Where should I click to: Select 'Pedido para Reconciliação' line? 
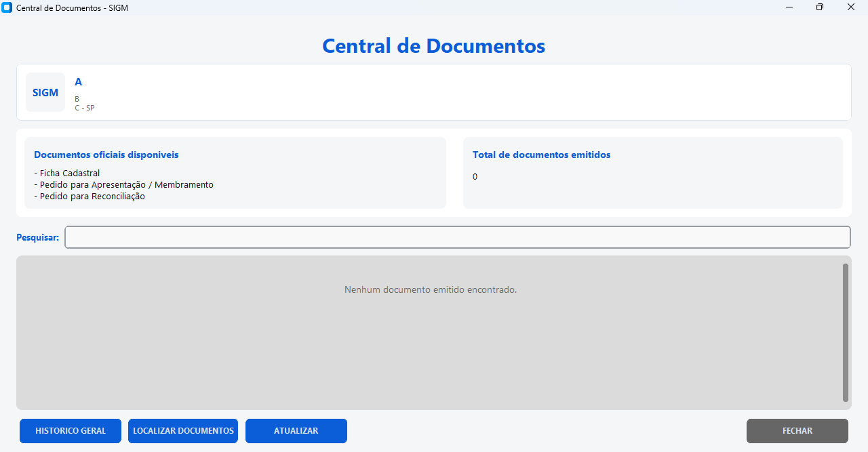point(90,197)
